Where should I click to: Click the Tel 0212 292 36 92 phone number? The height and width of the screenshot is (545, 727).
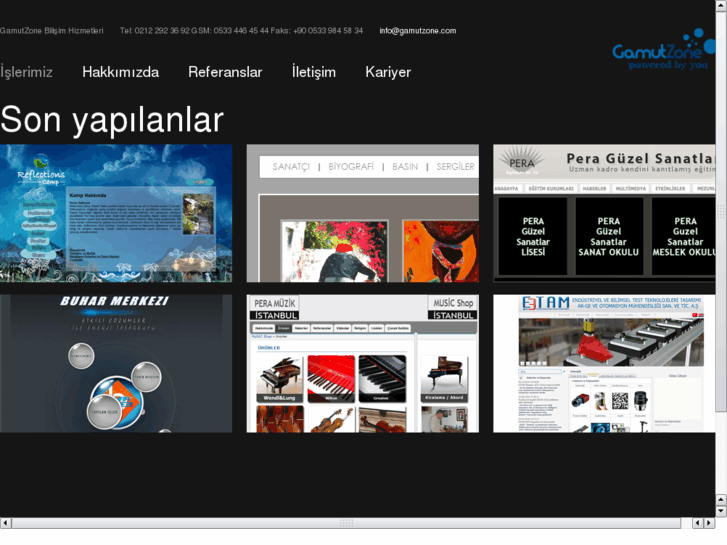pyautogui.click(x=155, y=31)
